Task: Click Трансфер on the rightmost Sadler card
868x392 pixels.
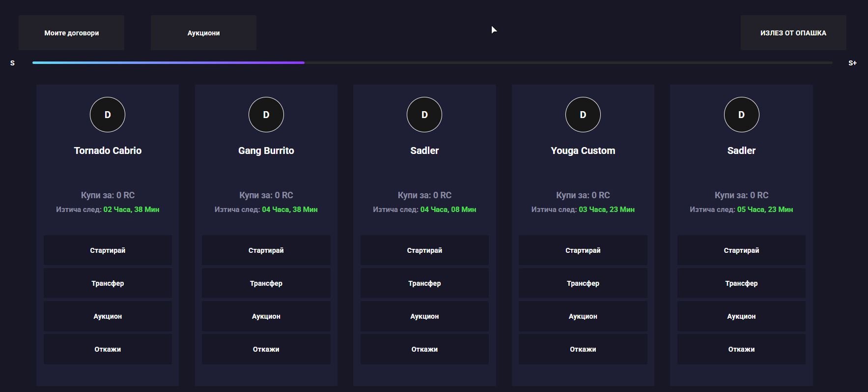Action: click(741, 283)
